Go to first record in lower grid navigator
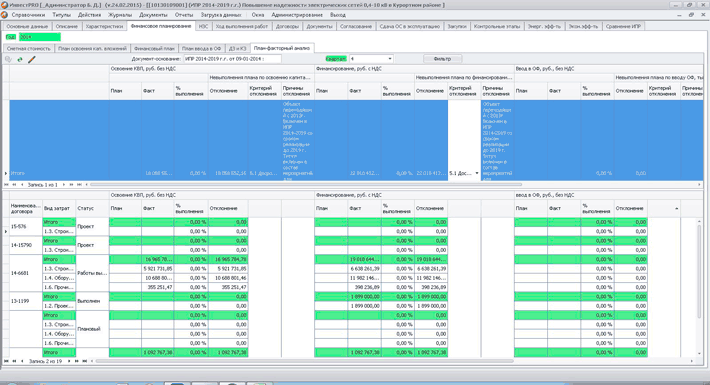 (7, 361)
